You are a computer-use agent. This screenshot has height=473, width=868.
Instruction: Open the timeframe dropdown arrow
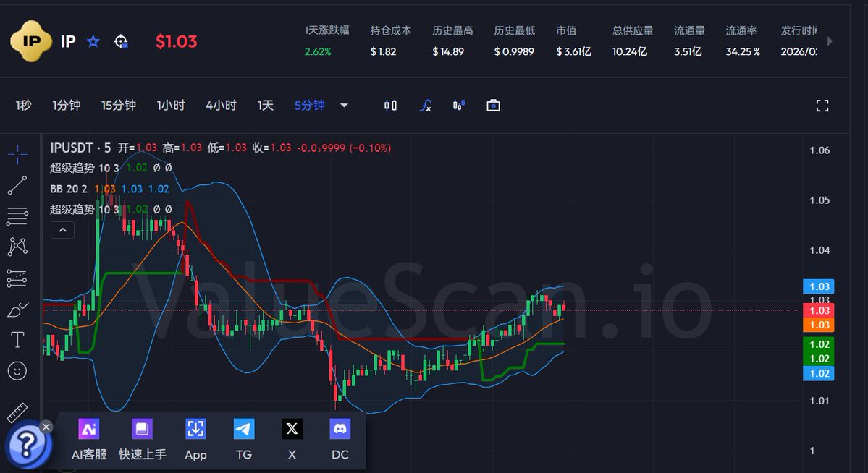tap(344, 105)
